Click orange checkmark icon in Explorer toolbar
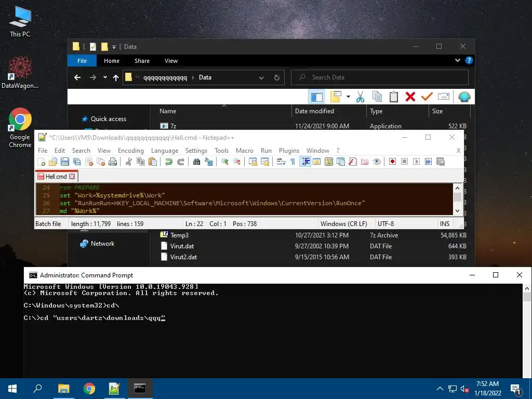532x399 pixels. point(427,97)
